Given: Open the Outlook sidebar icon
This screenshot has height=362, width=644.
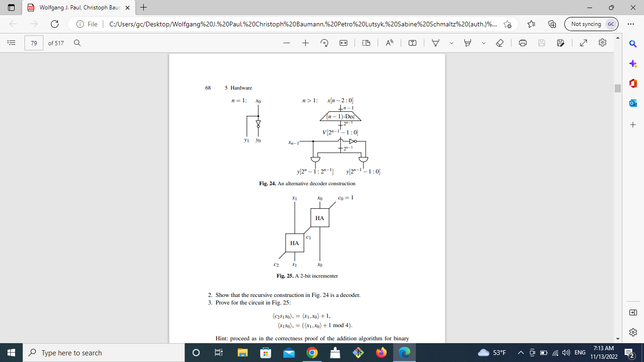Looking at the screenshot, I should pos(633,103).
